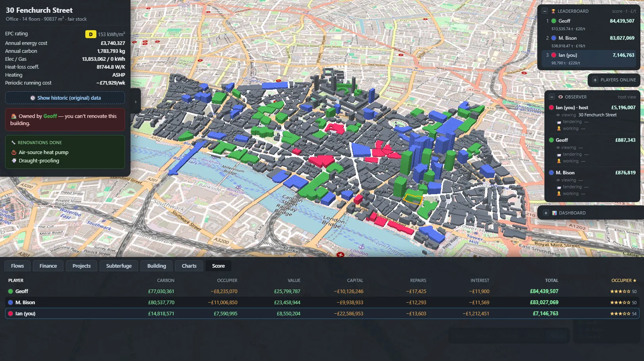Click the dashboard chart icon
Image resolution: width=644 pixels, height=361 pixels.
(554, 213)
